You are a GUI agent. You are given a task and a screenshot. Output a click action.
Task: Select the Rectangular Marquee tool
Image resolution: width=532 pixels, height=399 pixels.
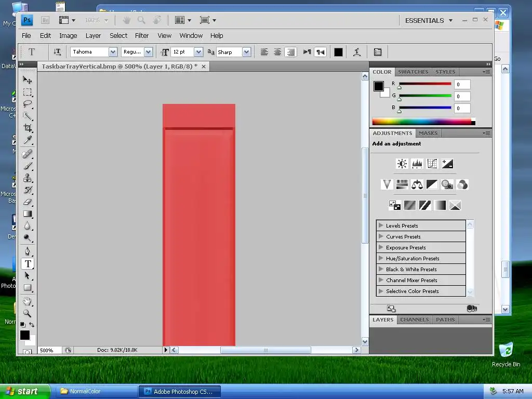click(27, 92)
